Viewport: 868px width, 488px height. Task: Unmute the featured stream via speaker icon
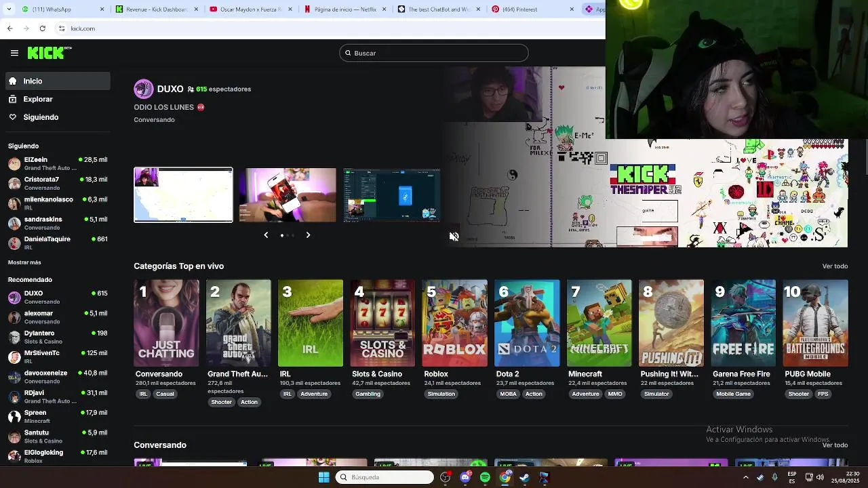coord(454,237)
